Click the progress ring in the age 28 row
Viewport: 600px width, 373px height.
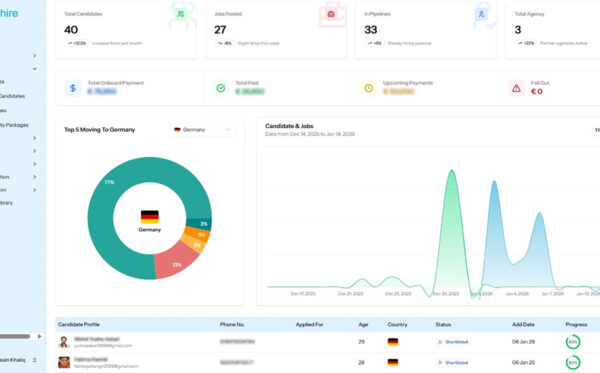coord(573,362)
